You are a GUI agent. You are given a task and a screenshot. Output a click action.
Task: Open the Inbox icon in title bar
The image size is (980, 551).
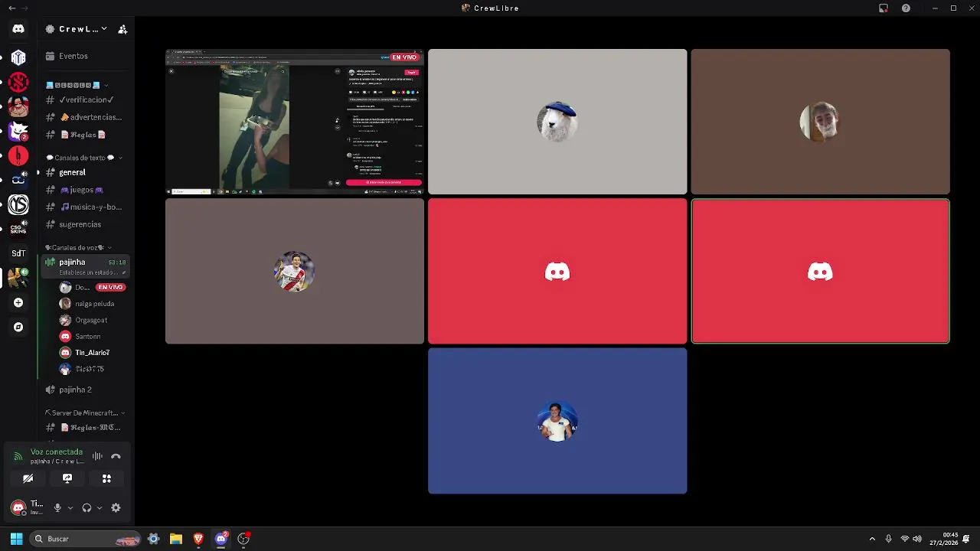pos(884,8)
